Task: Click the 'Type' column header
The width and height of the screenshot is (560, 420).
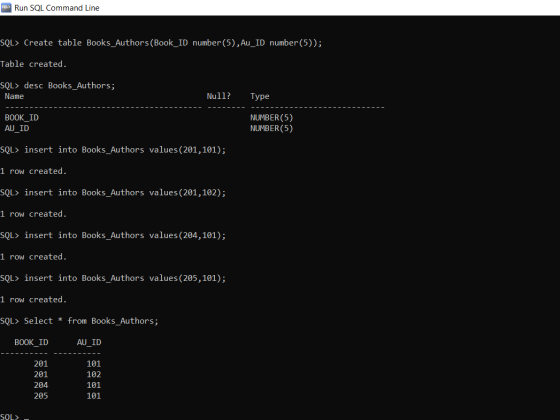Action: [260, 96]
